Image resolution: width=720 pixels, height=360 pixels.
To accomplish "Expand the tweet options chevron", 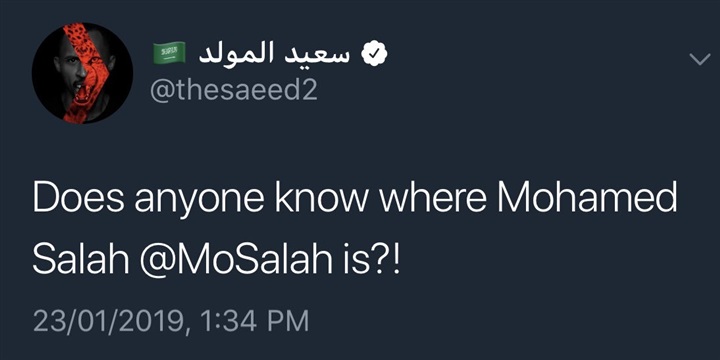I will (700, 59).
